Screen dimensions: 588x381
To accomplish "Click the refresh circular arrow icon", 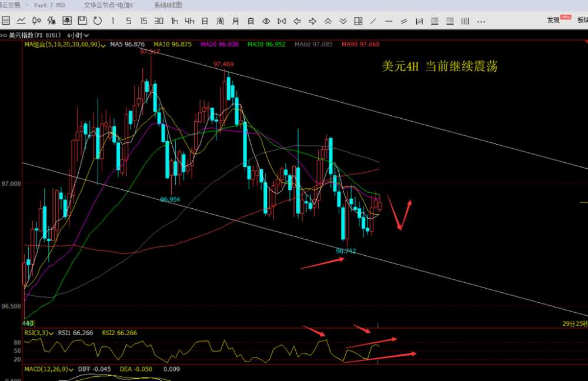I will pos(98,21).
